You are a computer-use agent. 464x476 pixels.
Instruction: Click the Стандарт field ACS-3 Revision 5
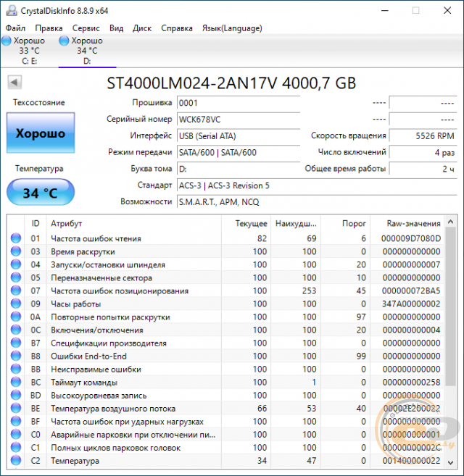tap(317, 185)
